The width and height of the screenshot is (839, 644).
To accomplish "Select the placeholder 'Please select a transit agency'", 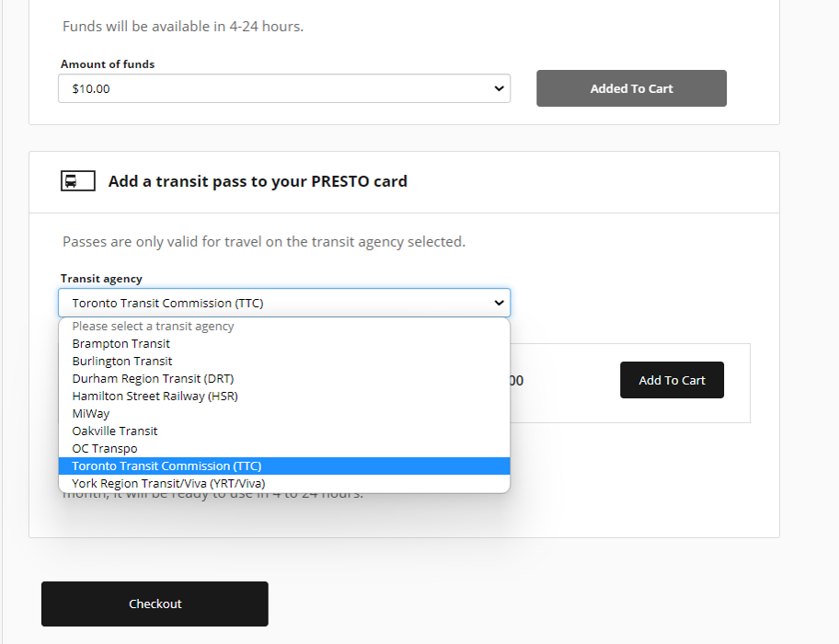I will [x=284, y=327].
